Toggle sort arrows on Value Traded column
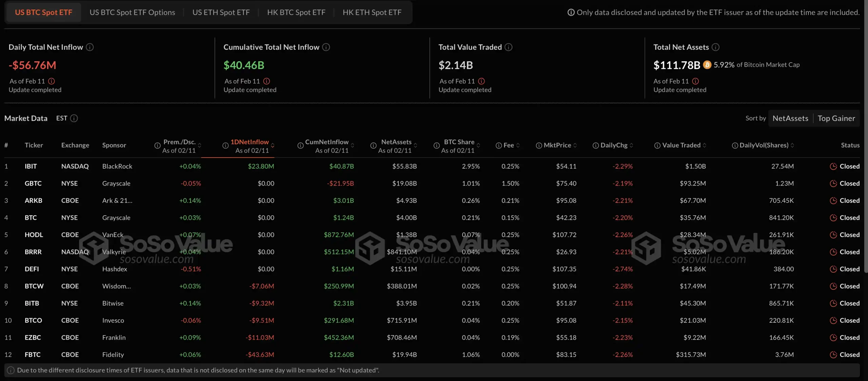868x381 pixels. pos(704,145)
